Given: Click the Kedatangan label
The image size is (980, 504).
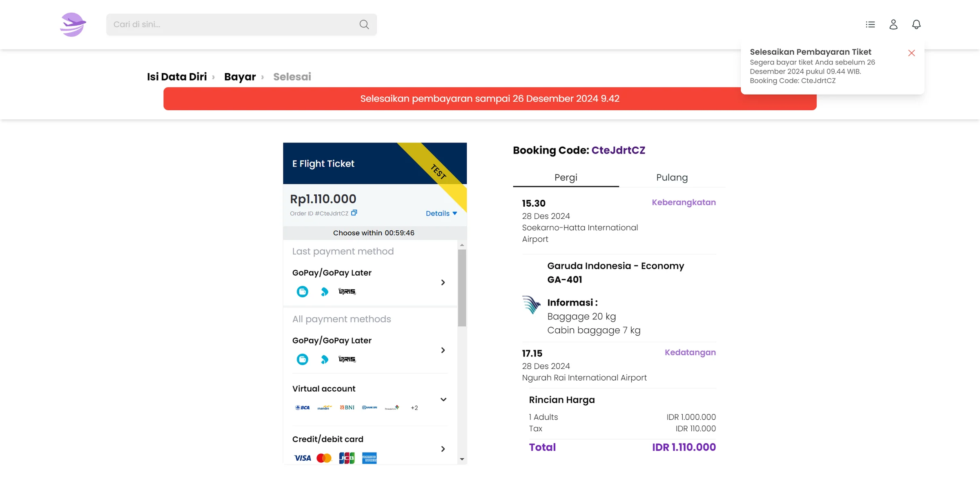Looking at the screenshot, I should [690, 352].
